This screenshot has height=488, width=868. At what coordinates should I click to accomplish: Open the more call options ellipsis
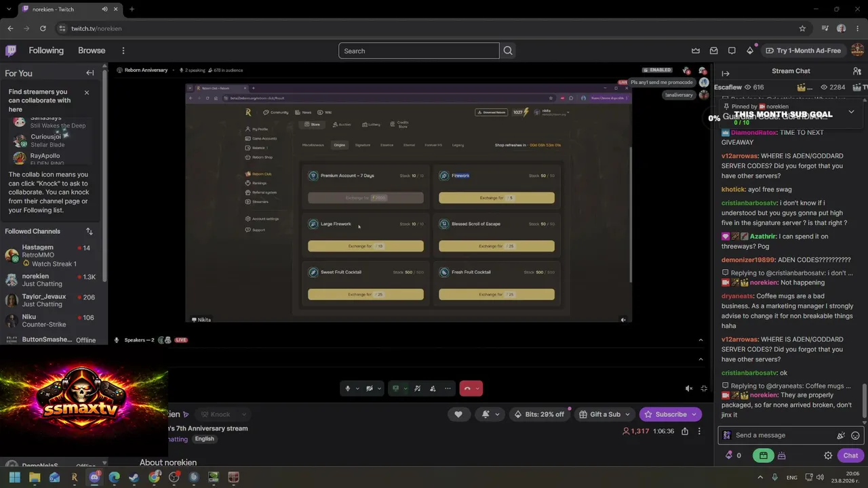[x=448, y=388]
